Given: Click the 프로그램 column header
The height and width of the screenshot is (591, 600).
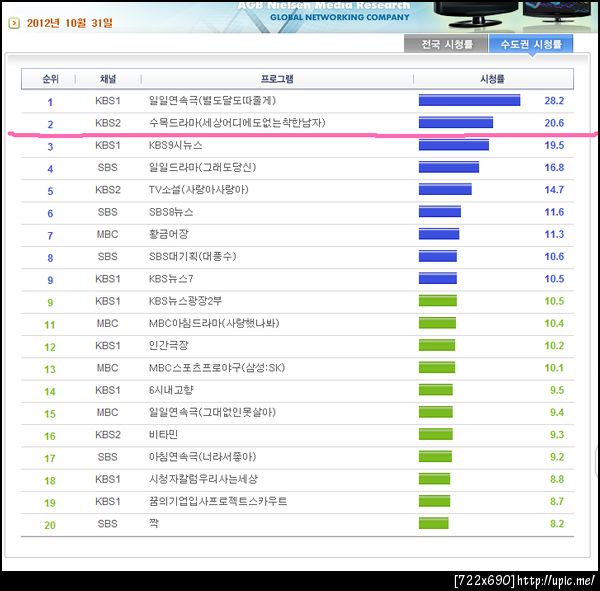Looking at the screenshot, I should tap(277, 79).
